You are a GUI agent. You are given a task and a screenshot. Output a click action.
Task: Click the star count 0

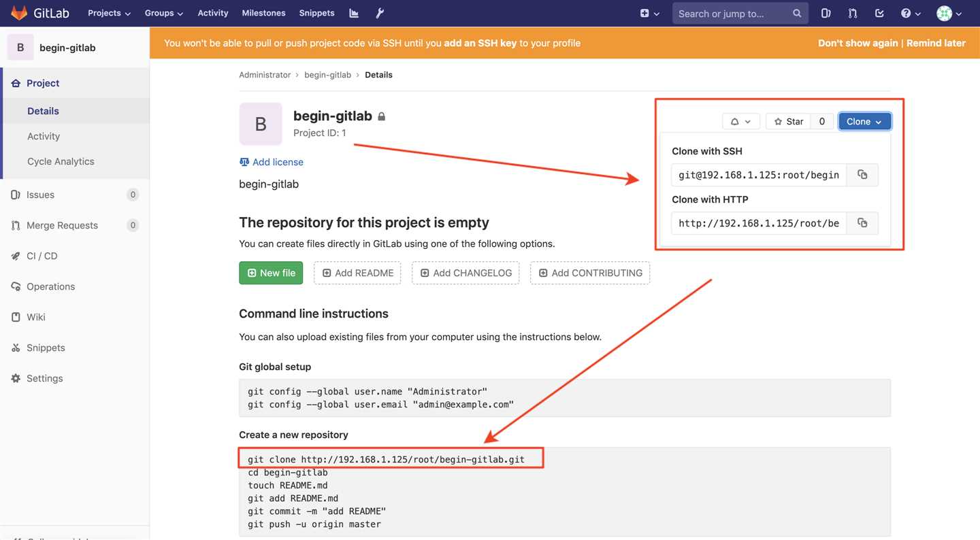[822, 121]
